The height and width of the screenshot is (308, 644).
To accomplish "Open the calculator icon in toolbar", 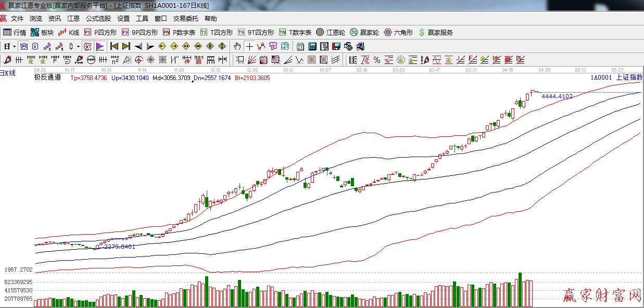I will pyautogui.click(x=312, y=46).
